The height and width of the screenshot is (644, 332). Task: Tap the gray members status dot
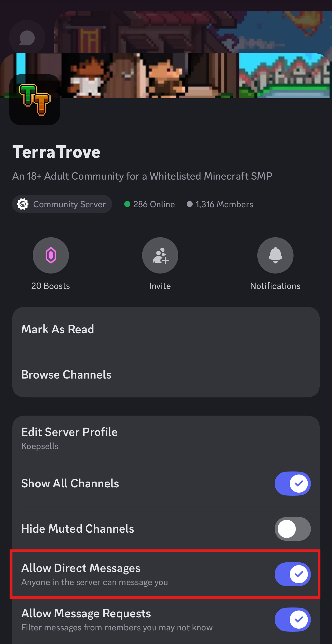pyautogui.click(x=190, y=204)
